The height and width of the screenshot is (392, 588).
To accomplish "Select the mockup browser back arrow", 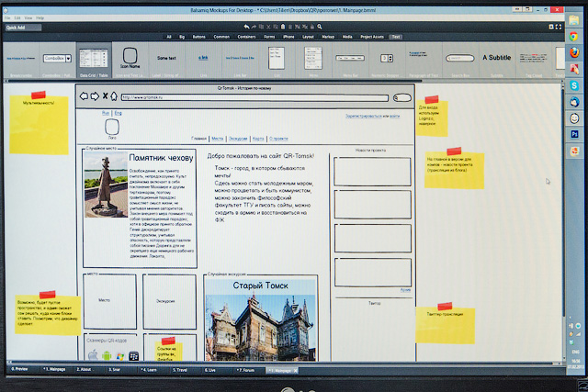I will [x=84, y=96].
